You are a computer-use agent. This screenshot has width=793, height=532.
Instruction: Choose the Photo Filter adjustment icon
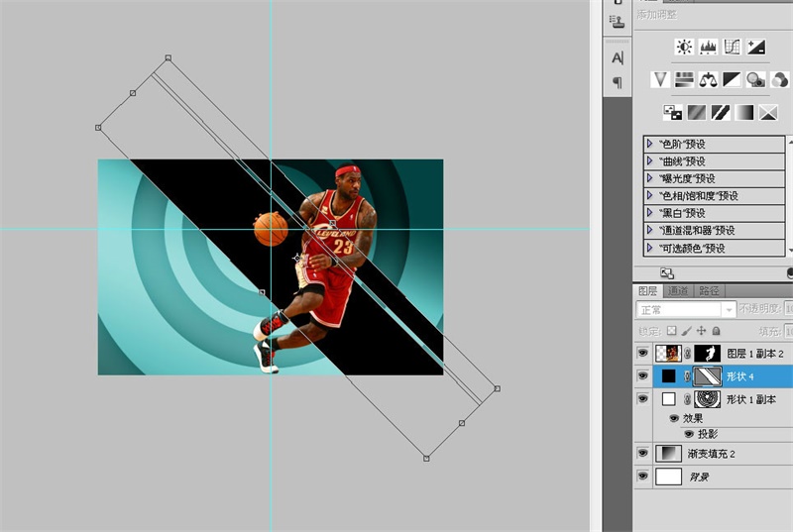tap(756, 79)
